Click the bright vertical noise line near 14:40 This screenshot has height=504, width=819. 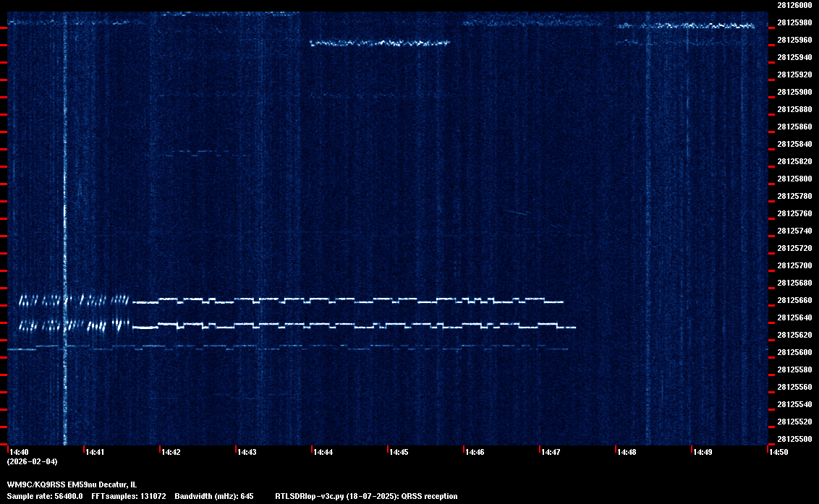coord(65,217)
